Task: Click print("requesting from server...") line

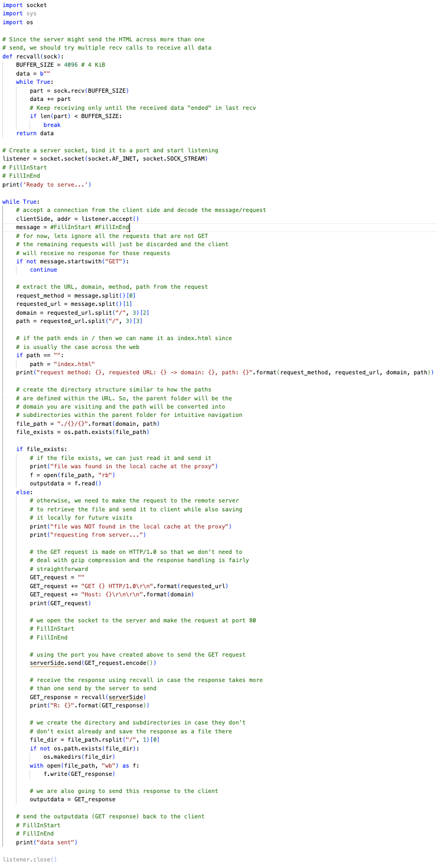Action: coord(88,534)
